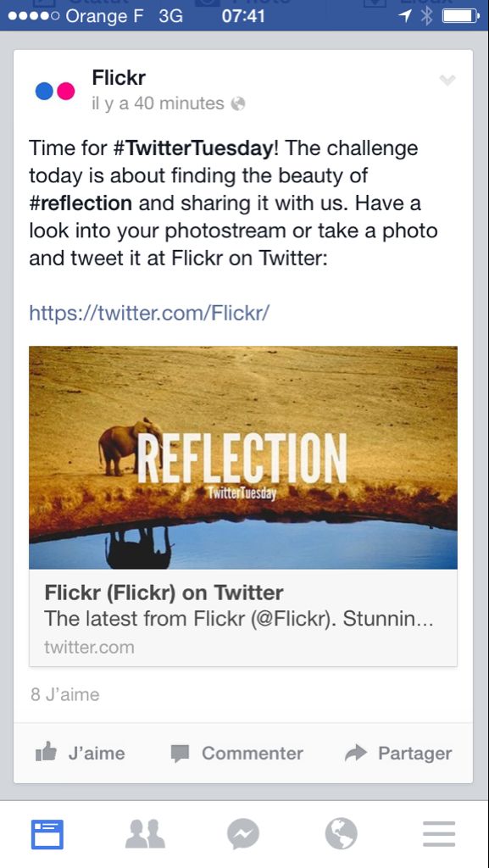This screenshot has height=868, width=489.
Task: Open the Reflection elephant image
Action: coord(243,457)
